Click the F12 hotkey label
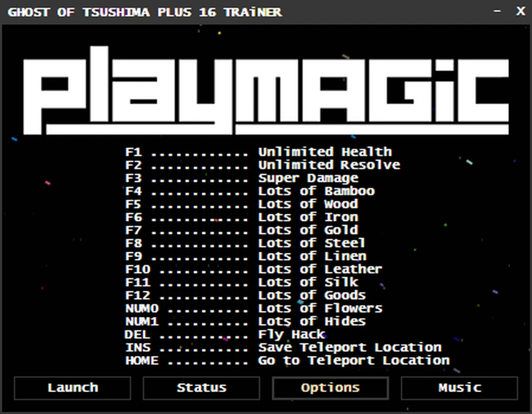The width and height of the screenshot is (532, 414). tap(138, 295)
